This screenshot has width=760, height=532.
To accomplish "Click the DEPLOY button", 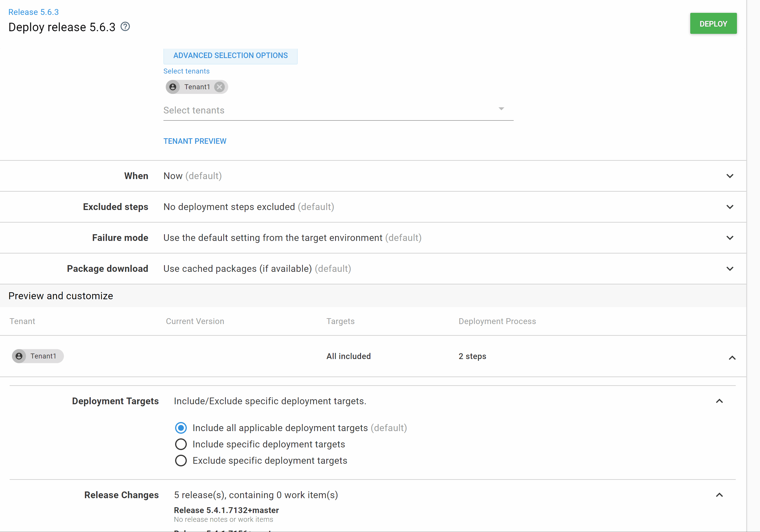I will coord(713,23).
